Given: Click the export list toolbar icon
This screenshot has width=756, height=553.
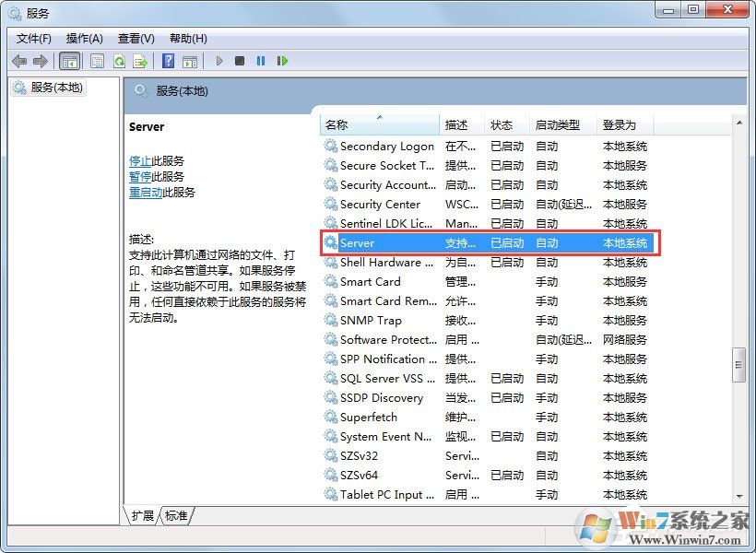Looking at the screenshot, I should [x=140, y=61].
